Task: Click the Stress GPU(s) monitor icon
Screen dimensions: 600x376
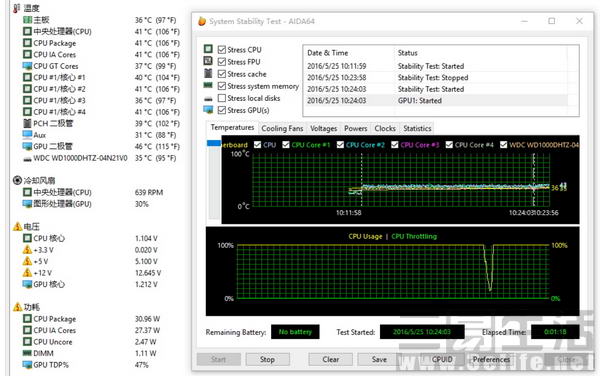Action: tap(208, 110)
